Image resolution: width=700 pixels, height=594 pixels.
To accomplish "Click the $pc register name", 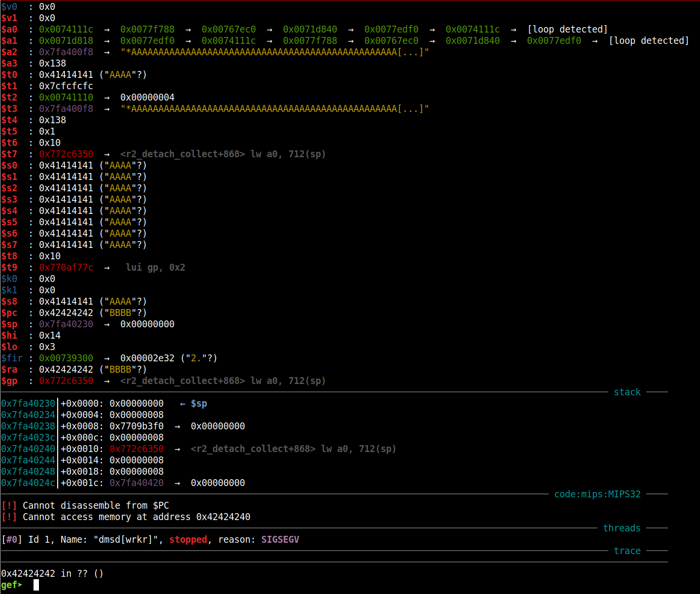I will 9,313.
